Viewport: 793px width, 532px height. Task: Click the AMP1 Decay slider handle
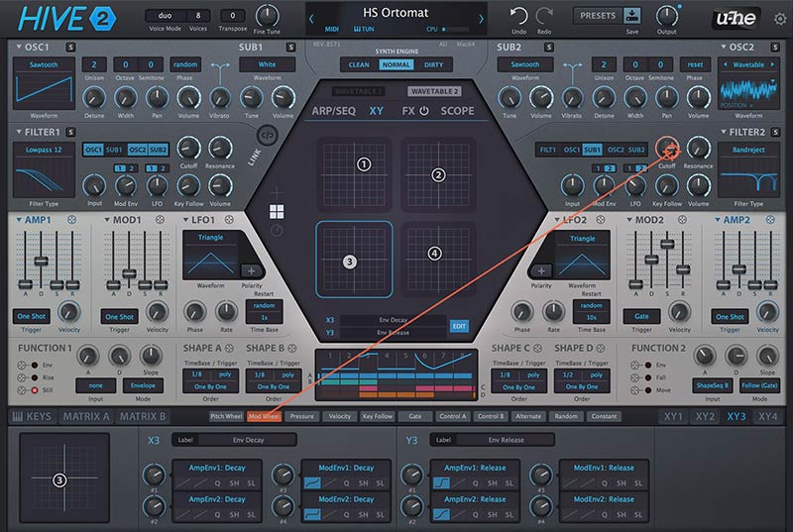tap(41, 262)
